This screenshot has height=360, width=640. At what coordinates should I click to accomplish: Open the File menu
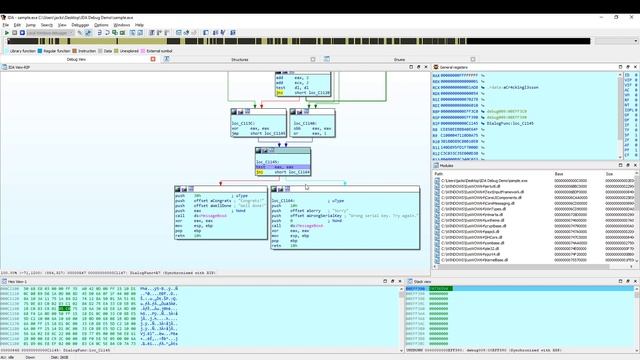pos(6,25)
